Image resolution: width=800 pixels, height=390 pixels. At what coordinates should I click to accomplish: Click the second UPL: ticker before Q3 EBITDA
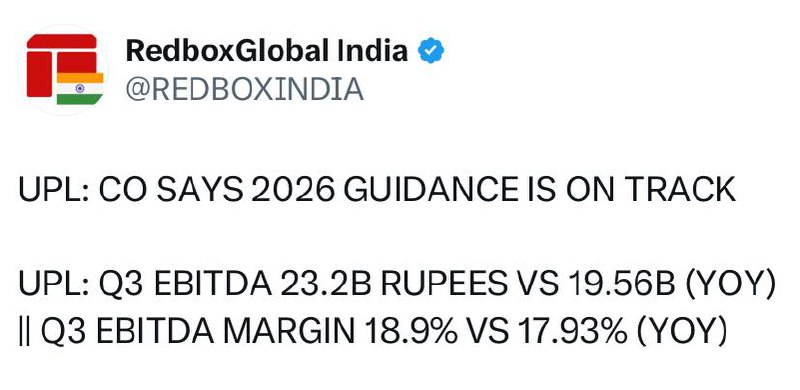(54, 284)
